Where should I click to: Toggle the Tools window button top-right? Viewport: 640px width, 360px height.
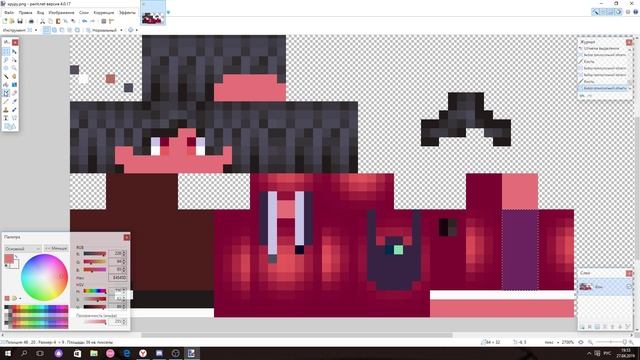click(596, 12)
